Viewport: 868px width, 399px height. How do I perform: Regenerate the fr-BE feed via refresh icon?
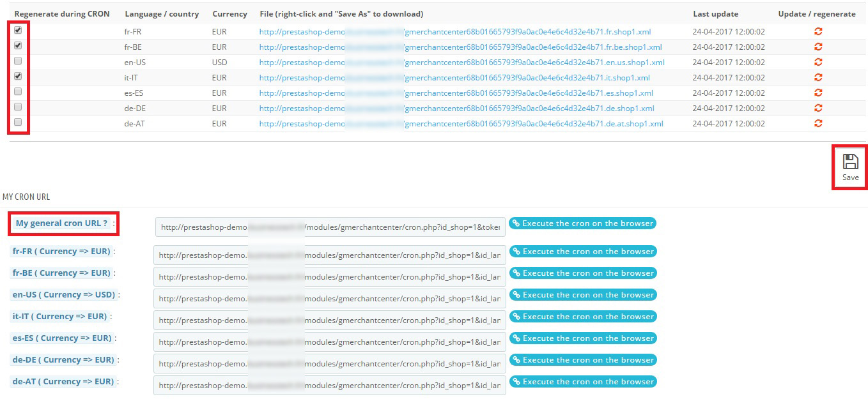[x=818, y=46]
